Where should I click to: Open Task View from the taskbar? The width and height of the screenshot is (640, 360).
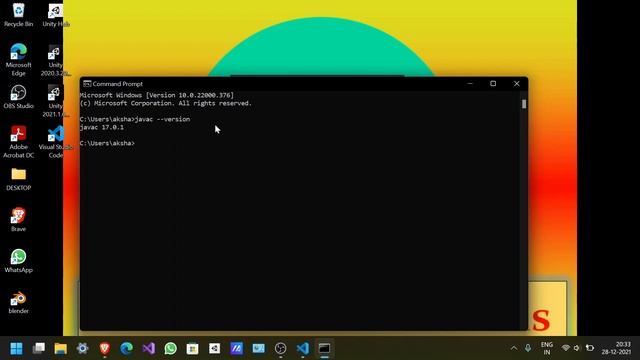(x=39, y=348)
